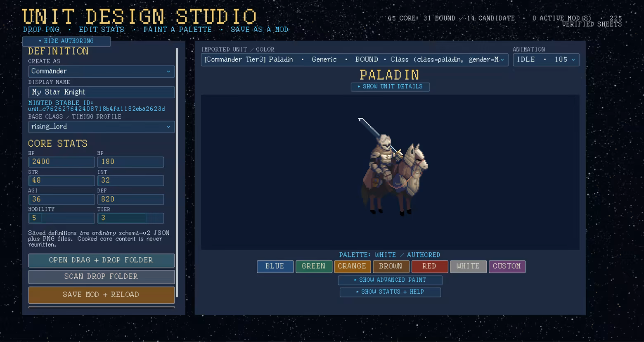Expand Show Status + Help
The image size is (644, 342).
tap(390, 292)
